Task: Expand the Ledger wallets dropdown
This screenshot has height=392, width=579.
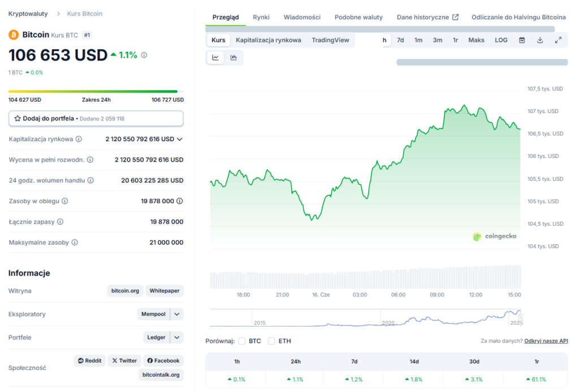Action: [177, 337]
